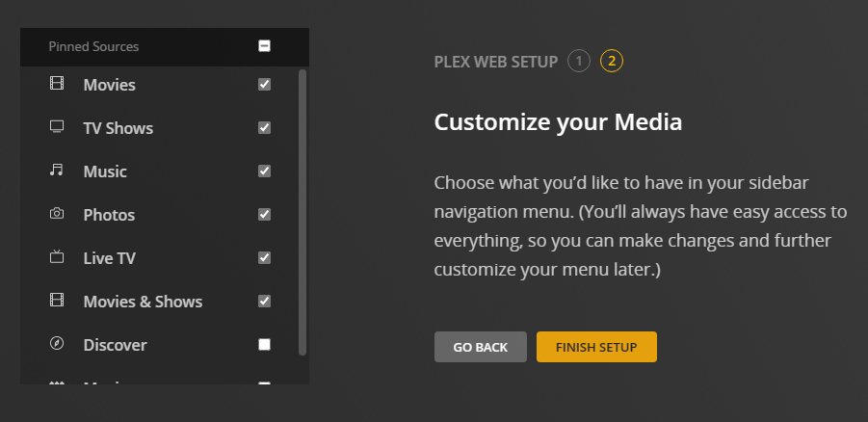The width and height of the screenshot is (868, 422).
Task: Toggle all Pinned Sources header checkbox
Action: [265, 46]
